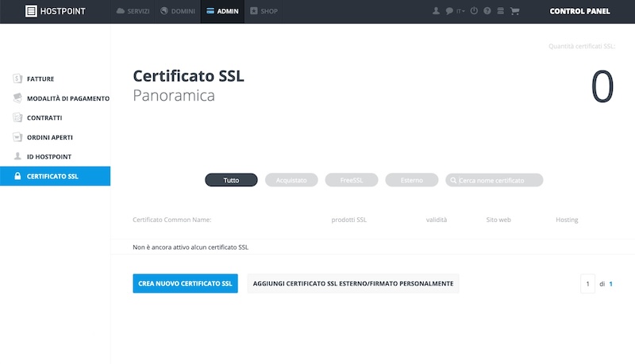
Task: Click the Hosting column header
Action: (x=567, y=220)
